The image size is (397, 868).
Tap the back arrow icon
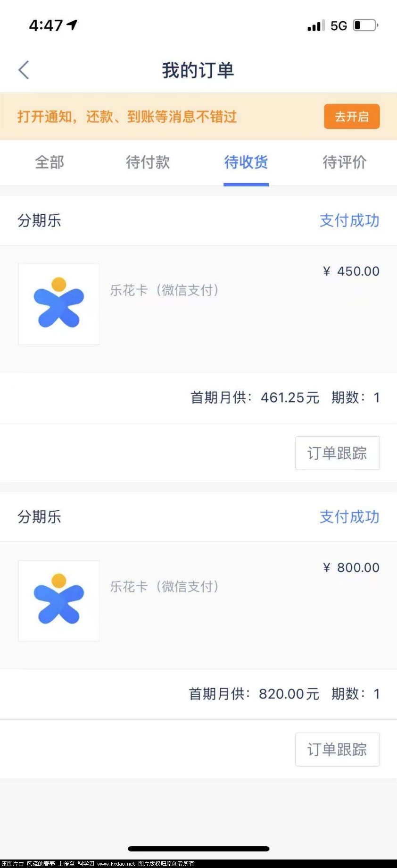point(24,70)
